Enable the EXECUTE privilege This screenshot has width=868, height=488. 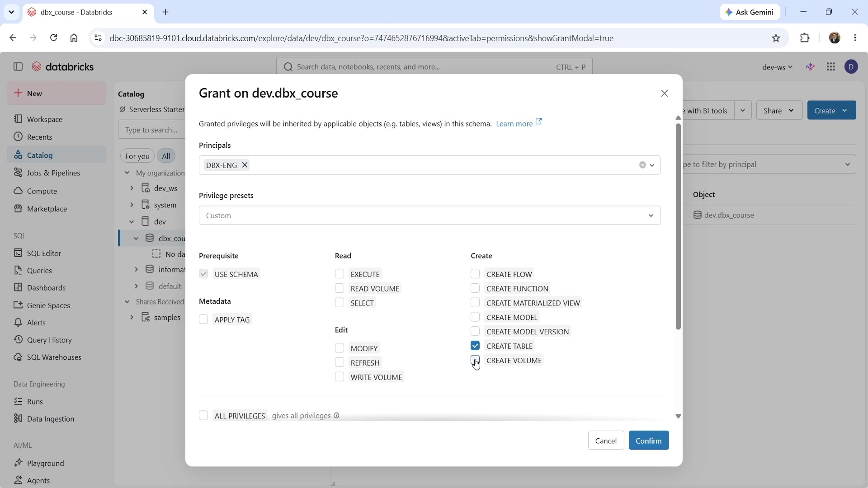340,274
